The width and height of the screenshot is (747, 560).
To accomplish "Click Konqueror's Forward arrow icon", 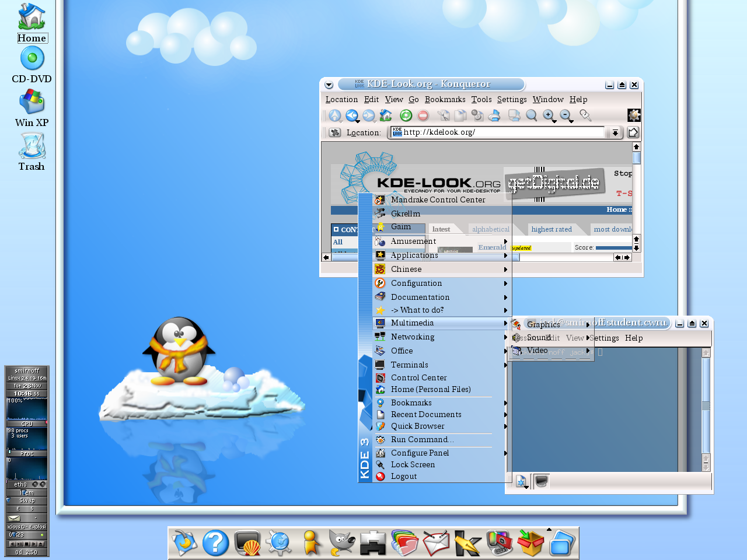I will (368, 116).
